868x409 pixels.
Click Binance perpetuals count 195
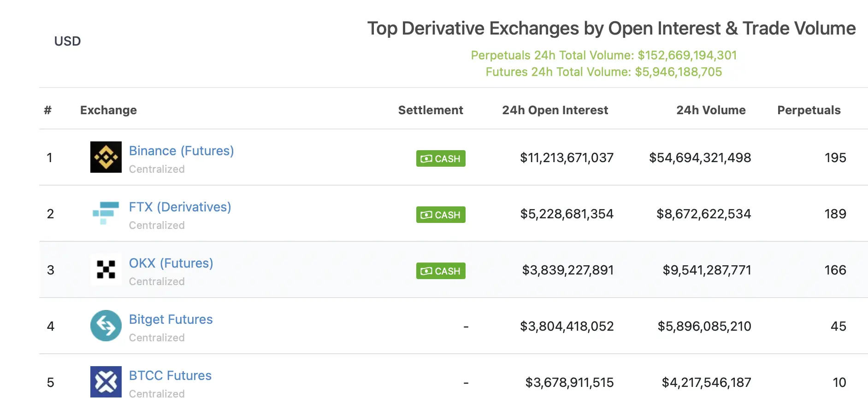click(x=835, y=158)
